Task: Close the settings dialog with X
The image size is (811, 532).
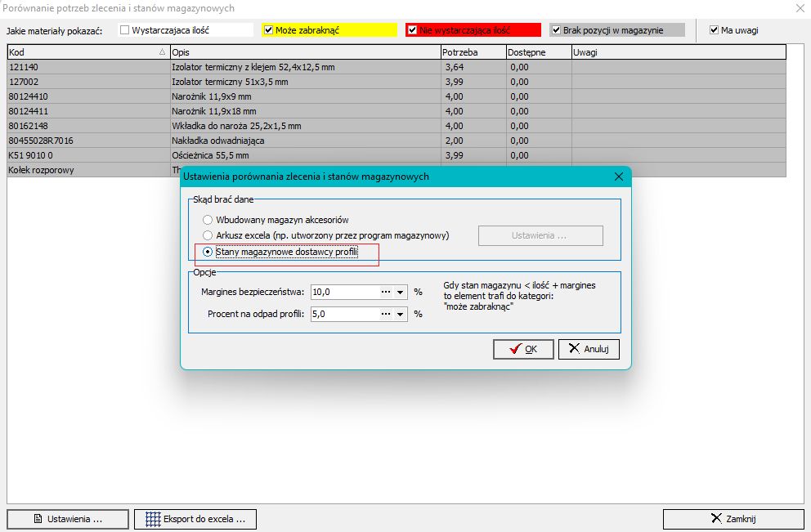Action: (618, 177)
